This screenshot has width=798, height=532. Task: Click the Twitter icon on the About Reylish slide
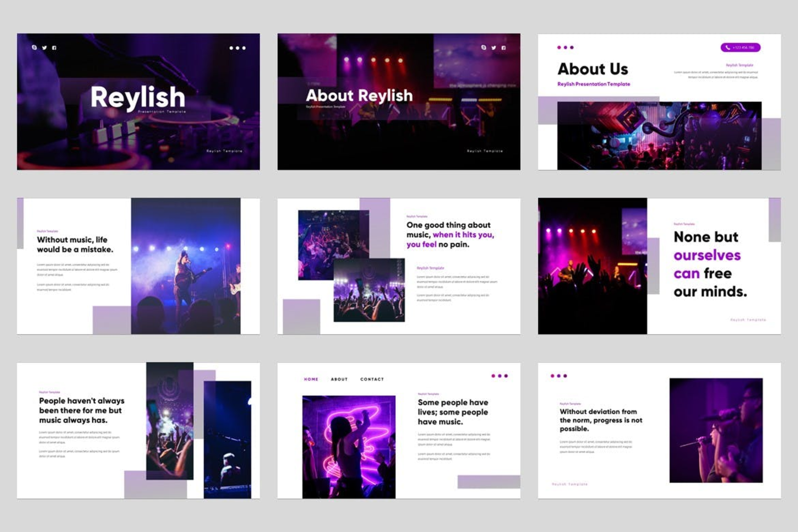click(x=493, y=47)
